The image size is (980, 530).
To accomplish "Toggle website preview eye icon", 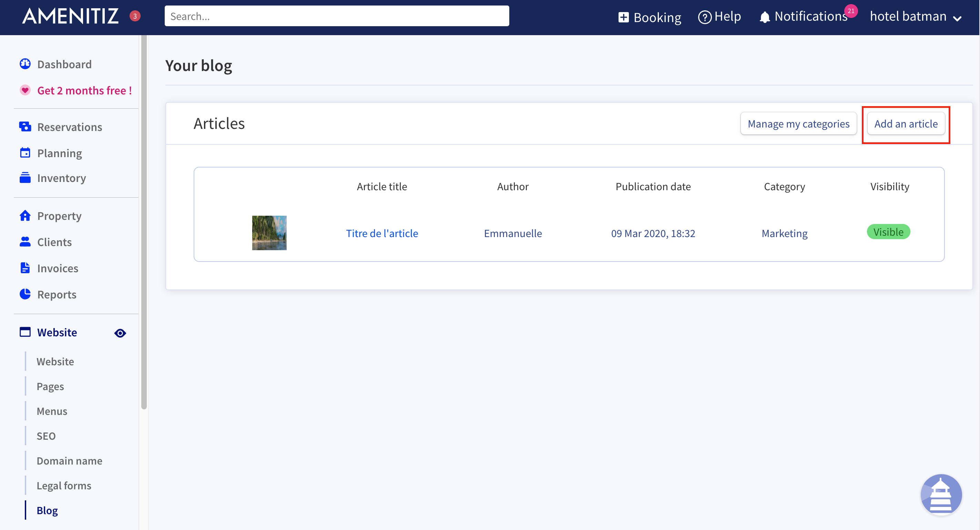I will (120, 333).
